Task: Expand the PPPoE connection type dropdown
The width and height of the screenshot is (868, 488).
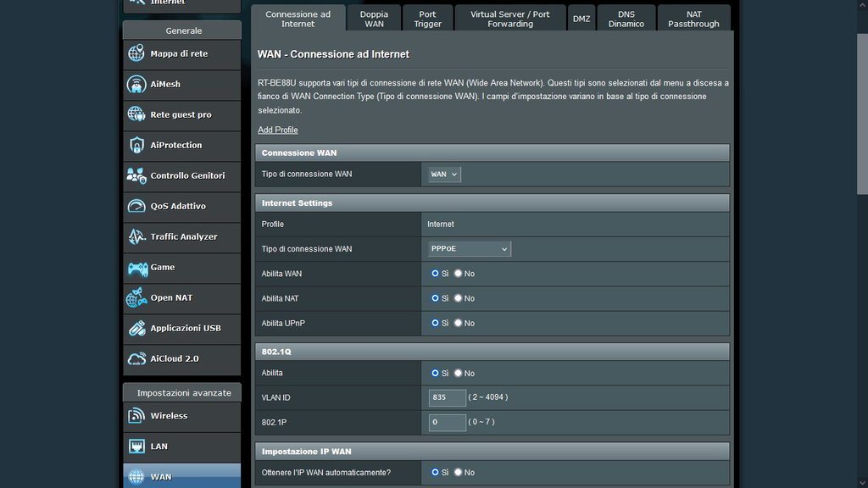Action: 470,249
